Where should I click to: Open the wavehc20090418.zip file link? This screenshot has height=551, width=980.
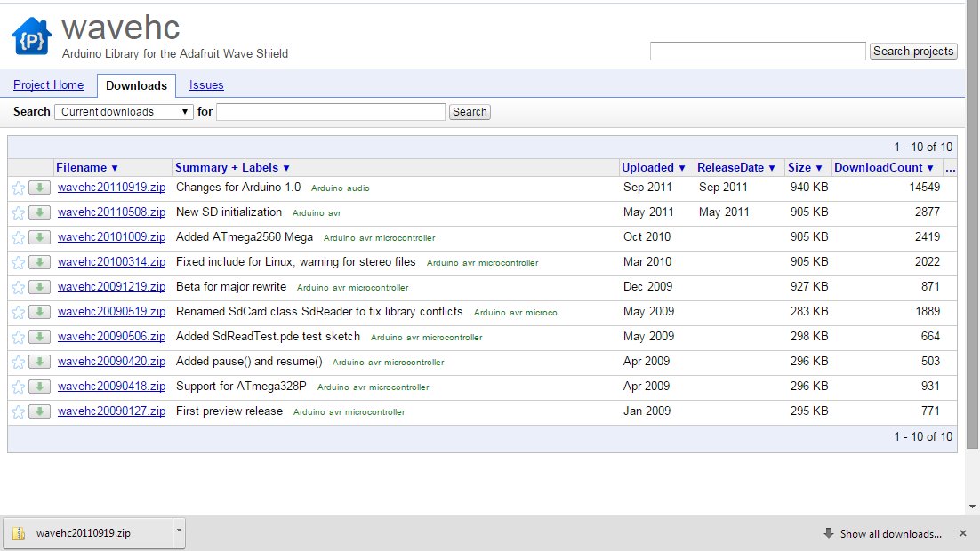[111, 386]
